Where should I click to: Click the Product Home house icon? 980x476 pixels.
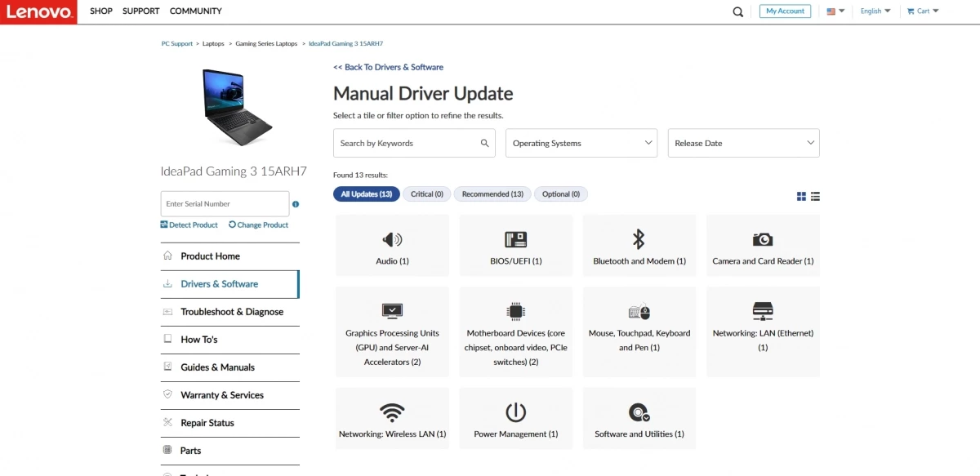point(167,256)
